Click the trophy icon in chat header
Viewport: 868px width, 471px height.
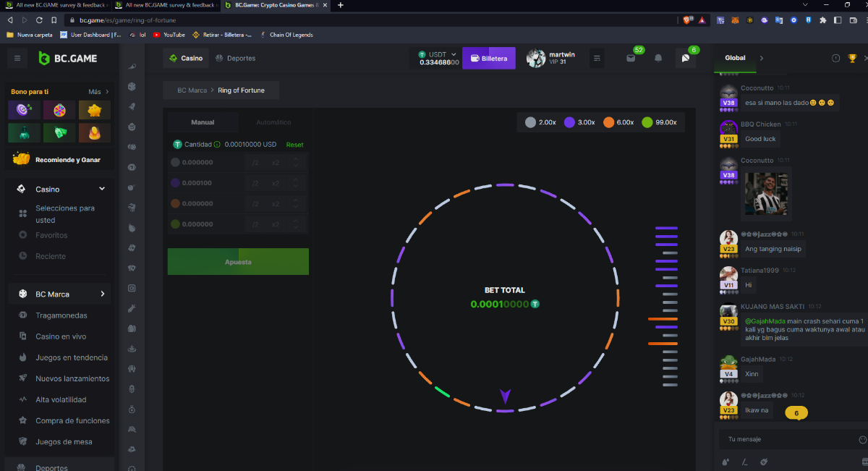[x=852, y=58]
